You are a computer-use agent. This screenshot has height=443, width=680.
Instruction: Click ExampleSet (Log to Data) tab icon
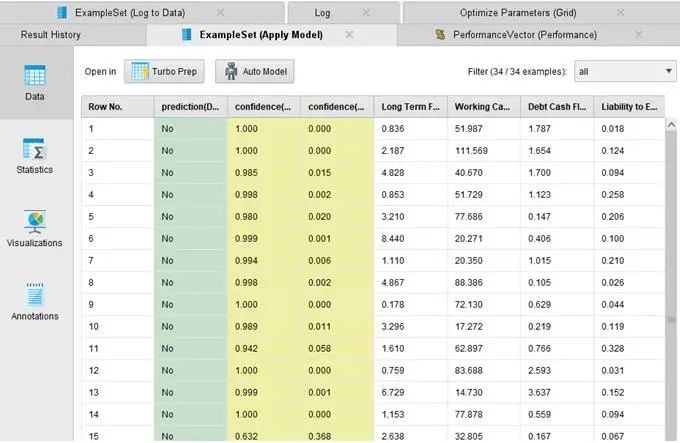tap(62, 13)
